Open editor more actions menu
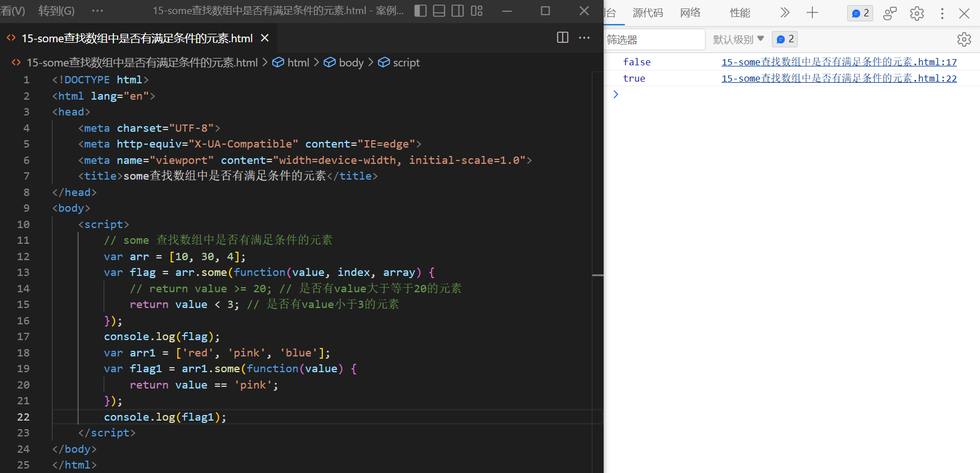 point(585,38)
